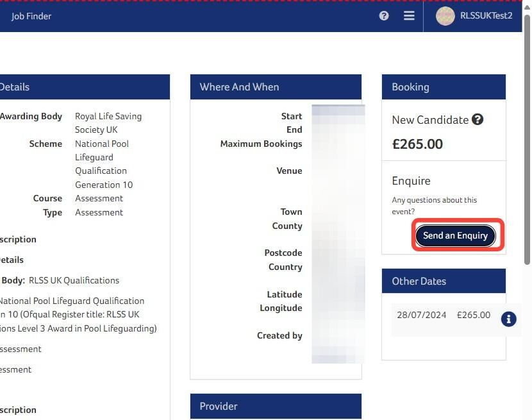Click the Created by label
Viewport: 532px width, 420px height.
click(279, 335)
